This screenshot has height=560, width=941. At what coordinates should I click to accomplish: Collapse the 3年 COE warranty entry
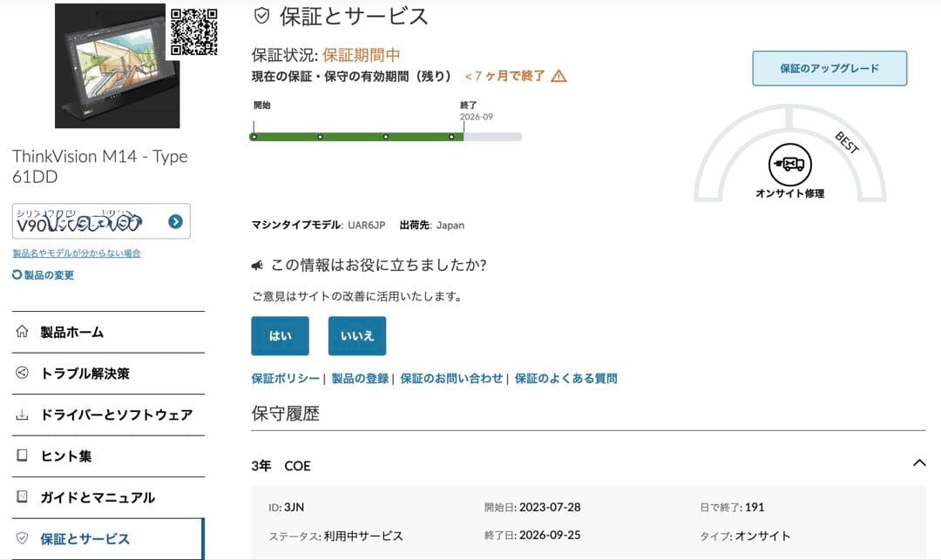click(x=919, y=462)
